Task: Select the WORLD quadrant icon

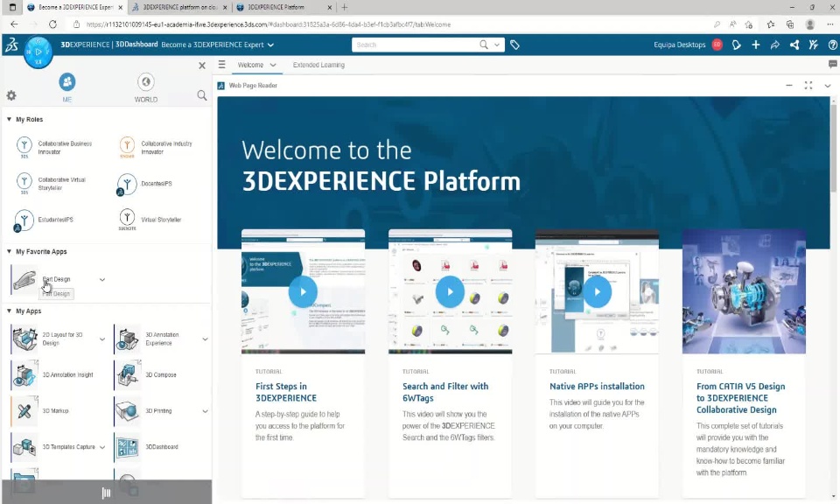Action: tap(146, 82)
